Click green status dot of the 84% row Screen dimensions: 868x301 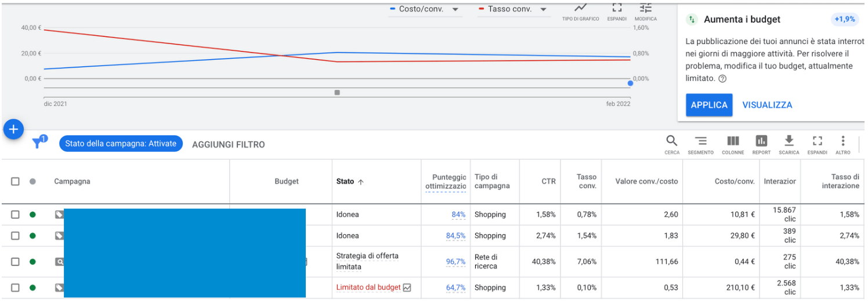pyautogui.click(x=32, y=214)
